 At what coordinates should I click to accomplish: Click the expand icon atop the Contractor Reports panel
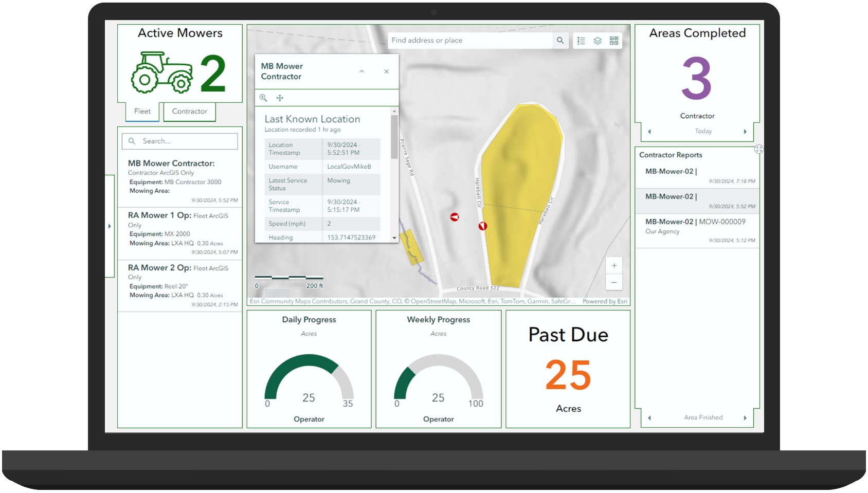759,149
